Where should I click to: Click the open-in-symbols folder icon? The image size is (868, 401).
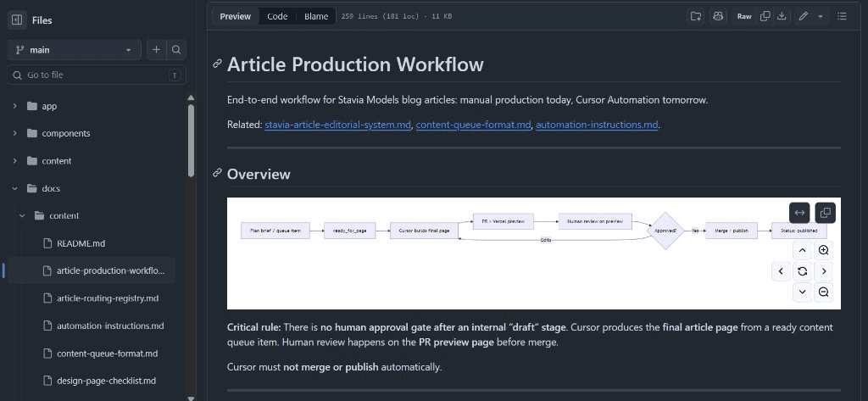pyautogui.click(x=696, y=17)
